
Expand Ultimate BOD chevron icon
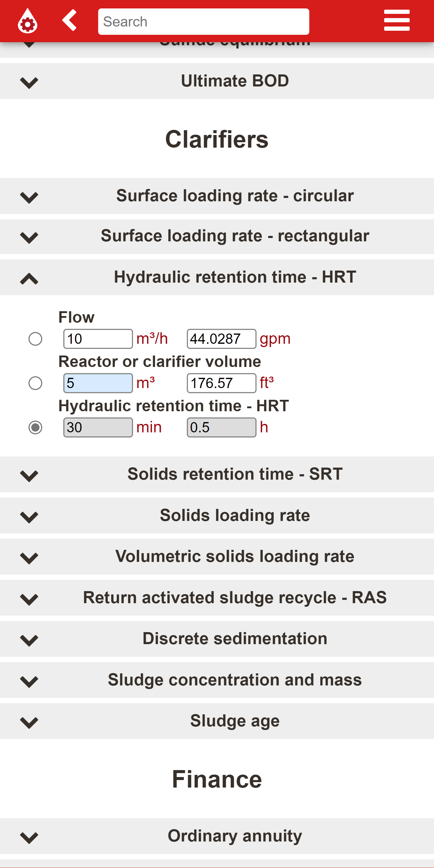(x=29, y=83)
